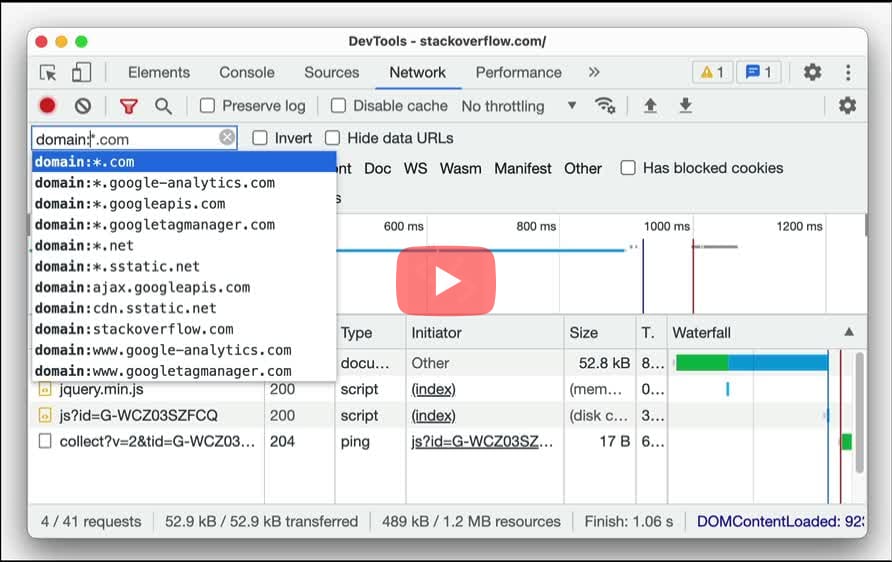Select the Network tab
This screenshot has width=892, height=562.
(x=418, y=73)
